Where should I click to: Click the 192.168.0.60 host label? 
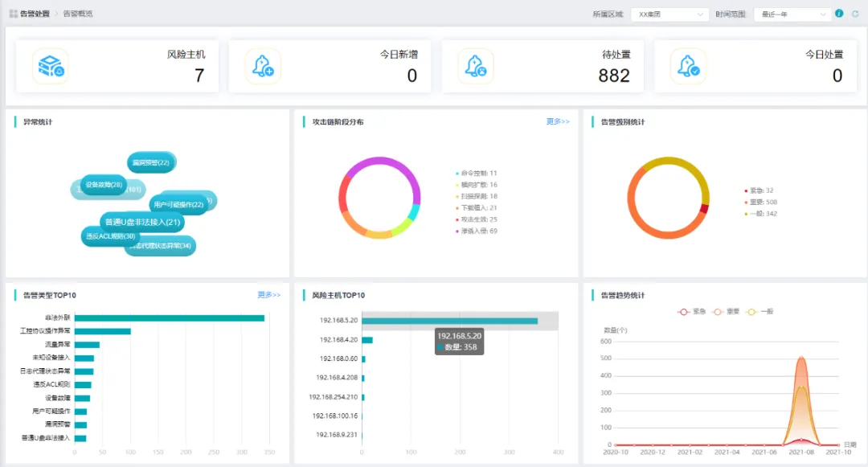click(x=339, y=358)
